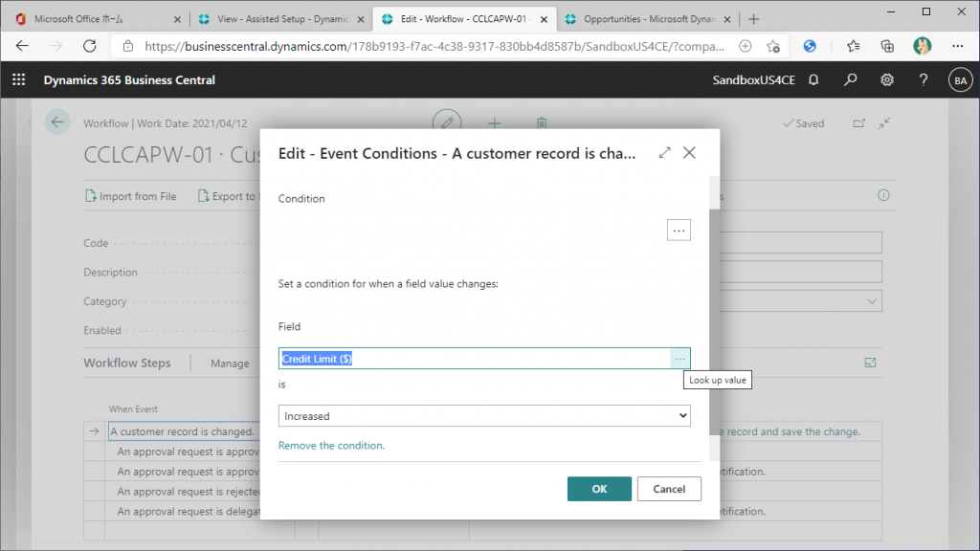980x551 pixels.
Task: Delete the workflow with the trash icon
Action: 542,123
